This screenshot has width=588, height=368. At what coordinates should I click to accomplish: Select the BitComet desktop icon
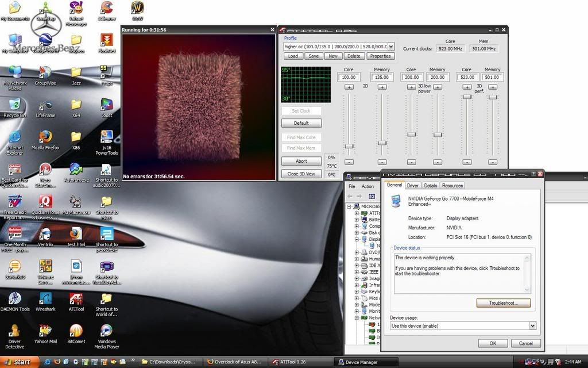76,334
